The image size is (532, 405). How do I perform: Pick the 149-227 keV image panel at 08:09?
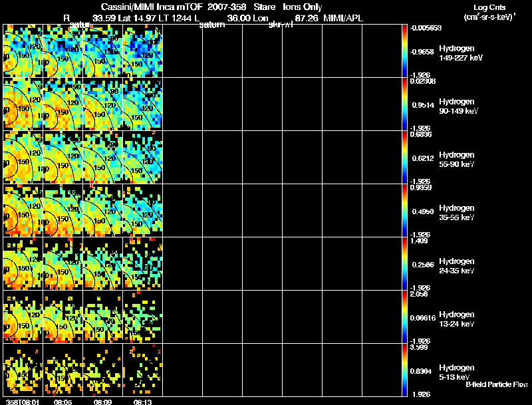(103, 51)
